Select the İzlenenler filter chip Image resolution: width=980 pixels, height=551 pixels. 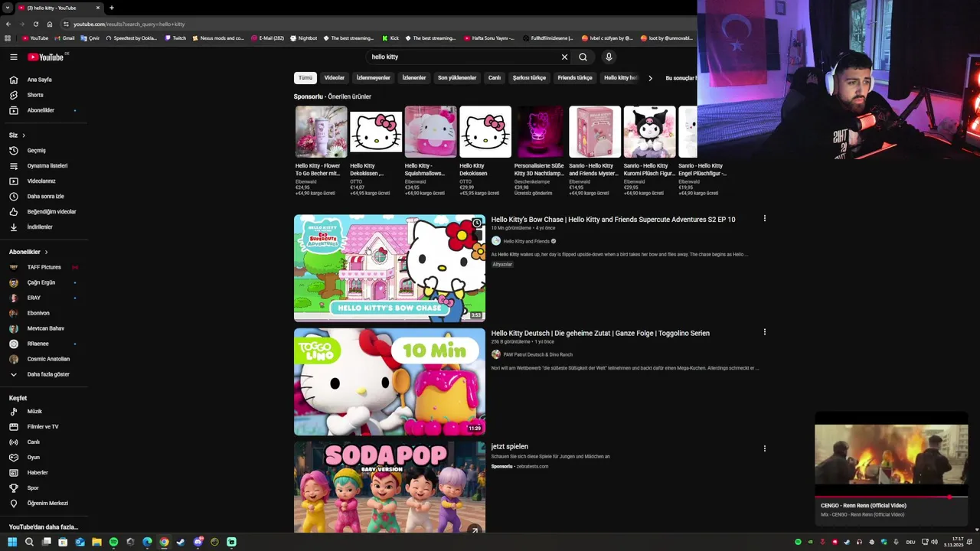pyautogui.click(x=414, y=78)
